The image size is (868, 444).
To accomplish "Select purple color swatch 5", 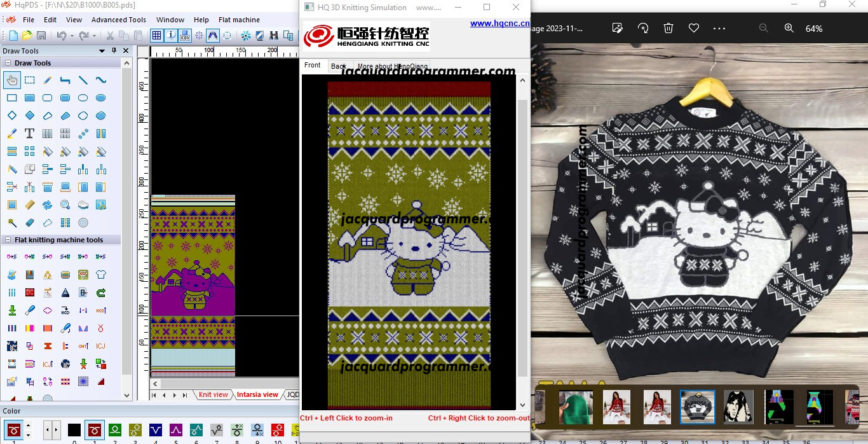I will [x=176, y=430].
